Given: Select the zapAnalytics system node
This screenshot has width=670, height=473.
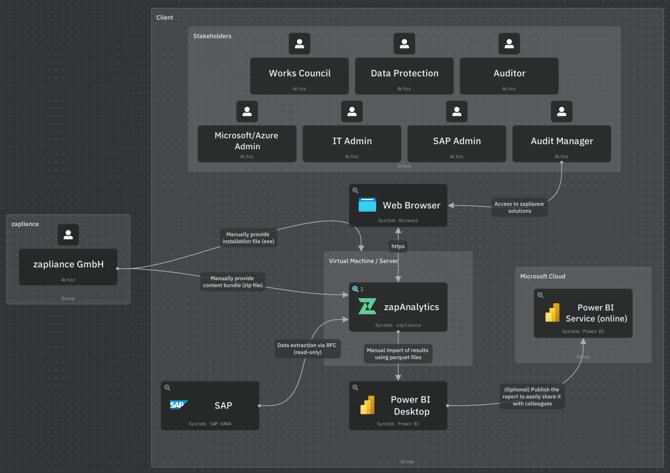Looking at the screenshot, I should click(x=398, y=307).
